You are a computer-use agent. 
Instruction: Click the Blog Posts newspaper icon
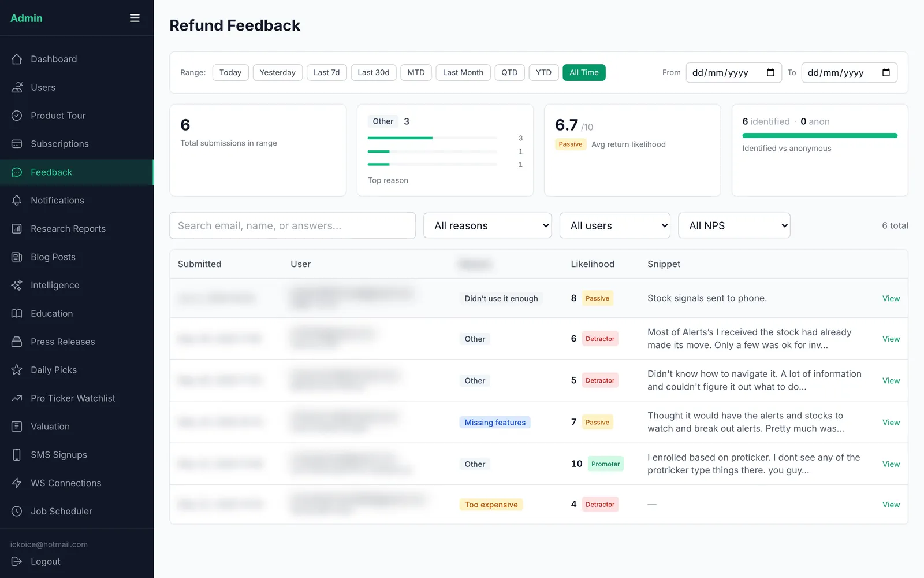pyautogui.click(x=17, y=257)
